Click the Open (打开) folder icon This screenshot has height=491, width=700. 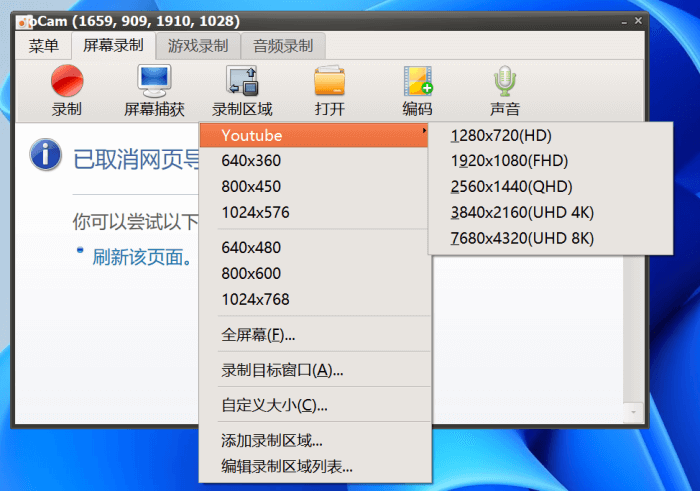pyautogui.click(x=329, y=81)
